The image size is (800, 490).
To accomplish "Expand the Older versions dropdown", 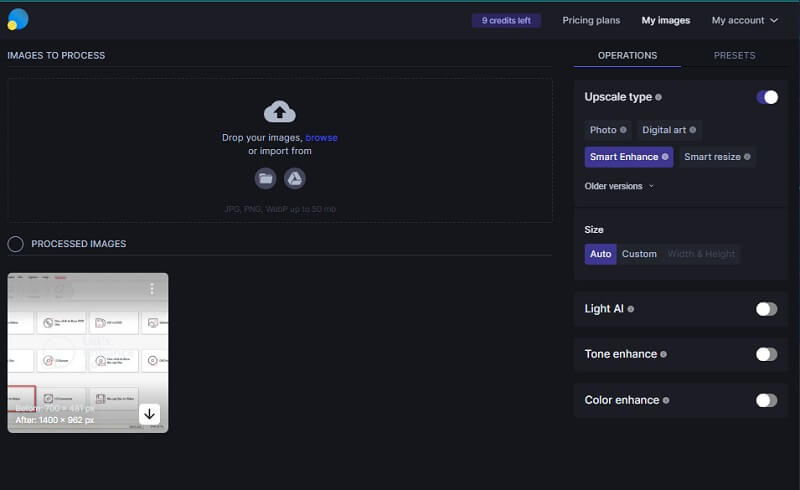I will tap(619, 186).
